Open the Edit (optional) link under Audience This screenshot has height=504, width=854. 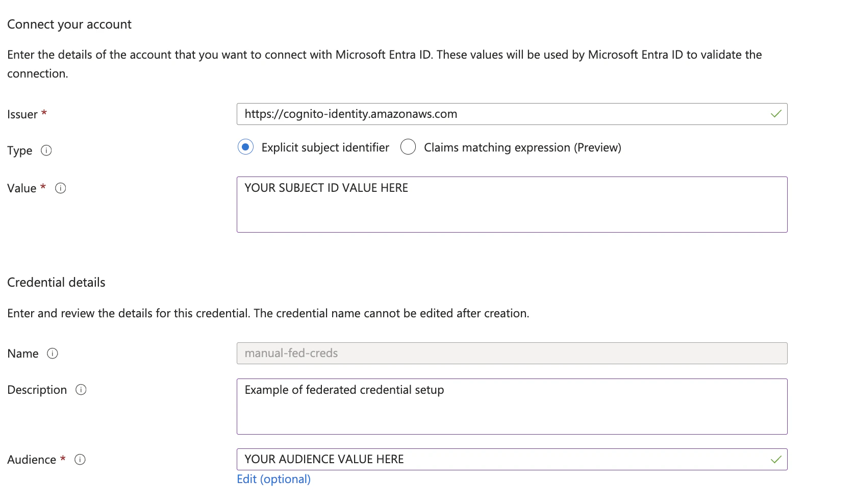pos(273,479)
